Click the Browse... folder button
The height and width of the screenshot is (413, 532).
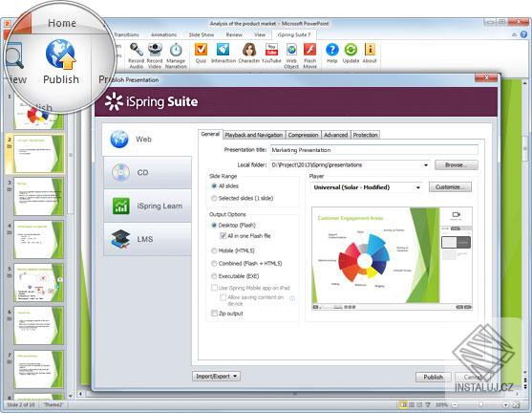point(457,165)
